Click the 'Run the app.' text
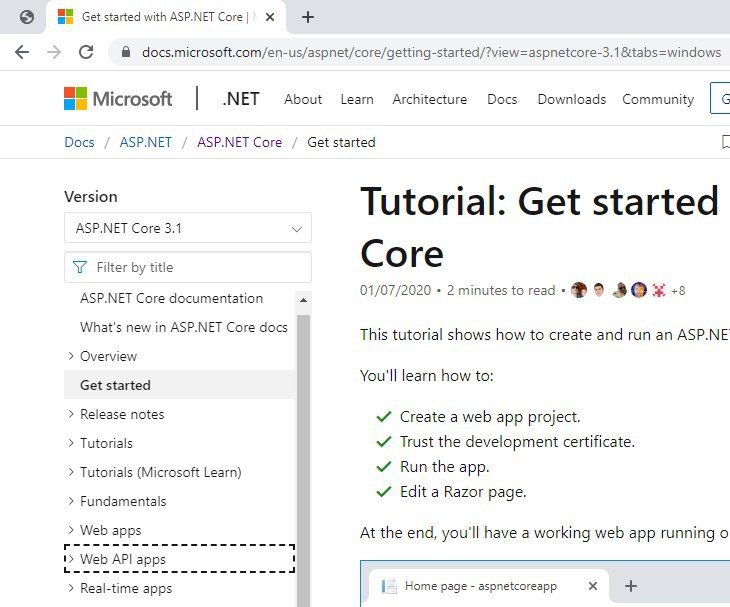The height and width of the screenshot is (607, 730). [445, 466]
